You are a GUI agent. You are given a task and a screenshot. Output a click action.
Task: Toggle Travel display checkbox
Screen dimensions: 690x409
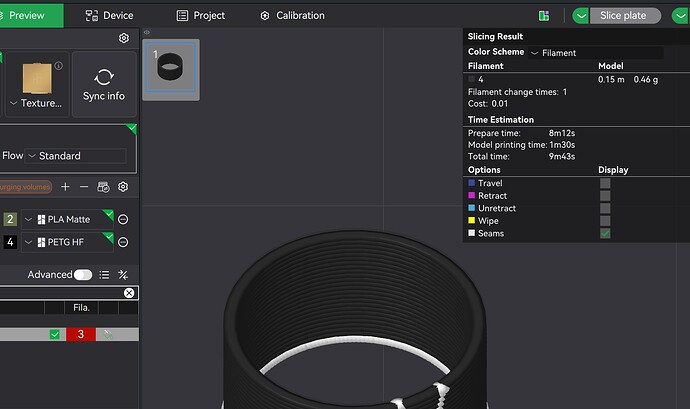pyautogui.click(x=605, y=183)
